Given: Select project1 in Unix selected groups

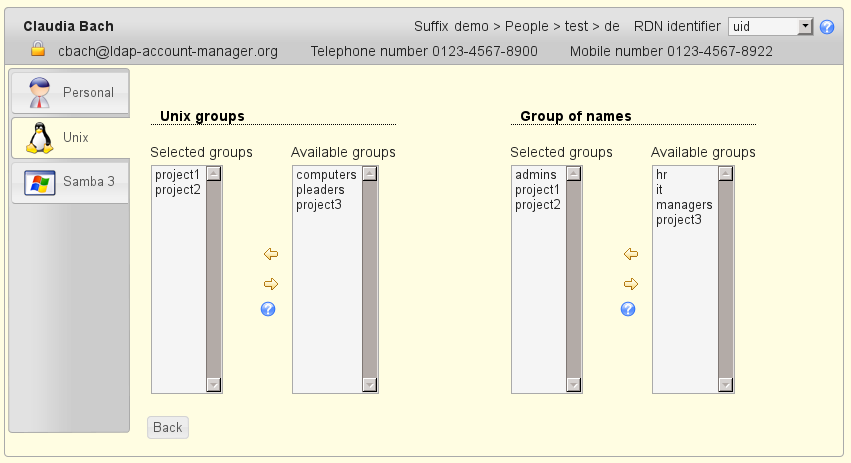Looking at the screenshot, I should pyautogui.click(x=178, y=175).
